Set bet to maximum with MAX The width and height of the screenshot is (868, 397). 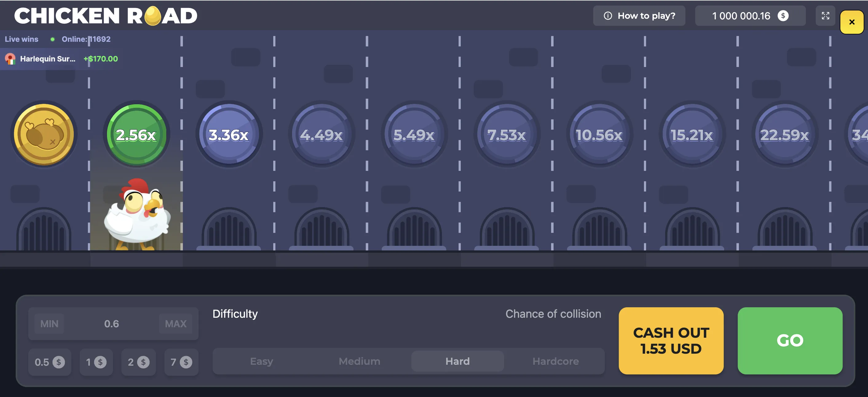(x=176, y=323)
